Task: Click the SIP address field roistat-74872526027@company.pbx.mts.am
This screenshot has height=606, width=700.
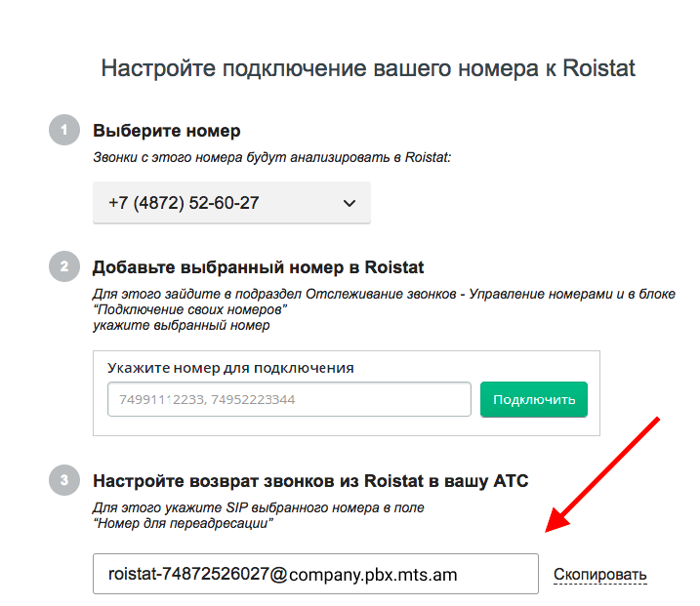Action: tap(315, 574)
